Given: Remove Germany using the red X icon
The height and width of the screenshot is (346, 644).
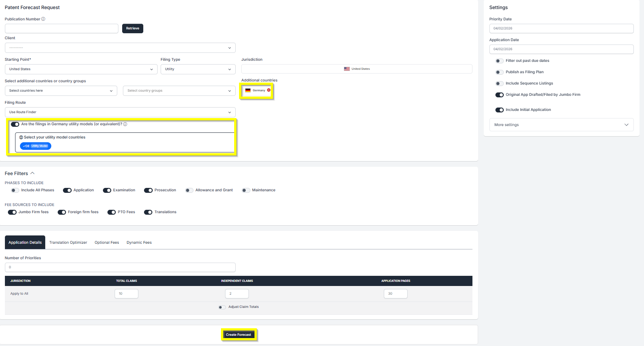Looking at the screenshot, I should coord(269,90).
